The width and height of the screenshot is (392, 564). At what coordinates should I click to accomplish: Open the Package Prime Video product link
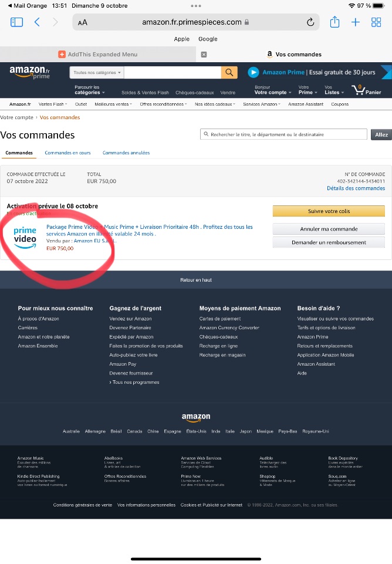click(150, 230)
